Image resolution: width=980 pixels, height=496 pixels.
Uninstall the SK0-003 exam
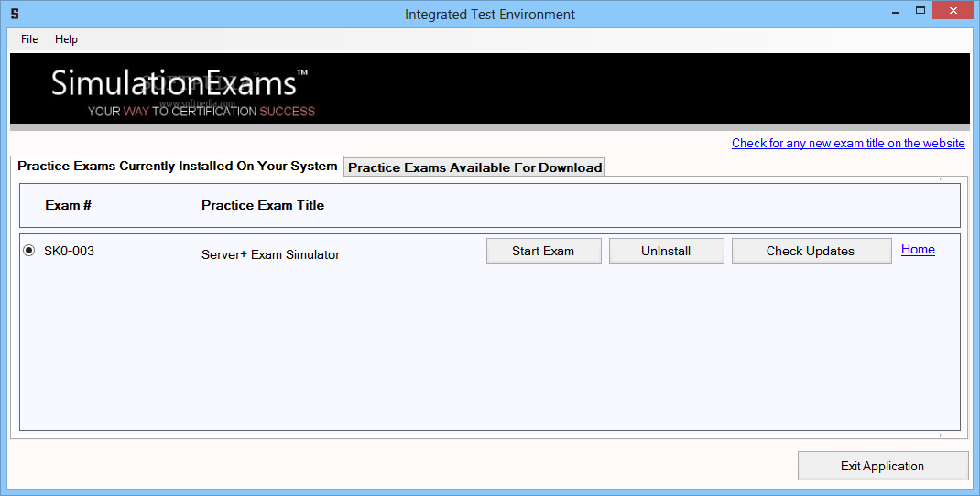[666, 251]
